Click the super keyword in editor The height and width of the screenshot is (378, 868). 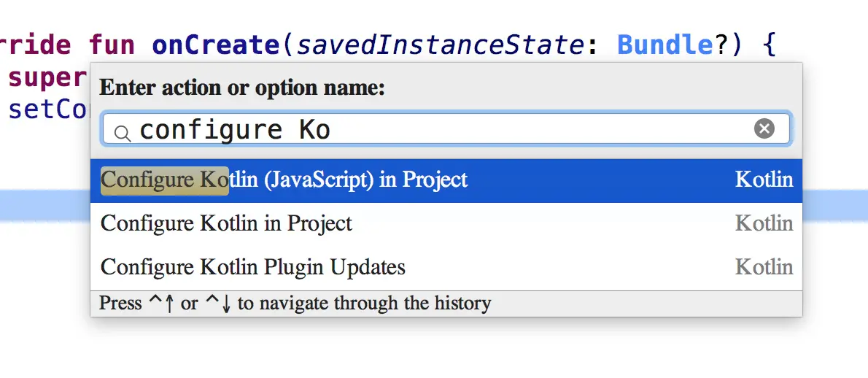tap(47, 77)
